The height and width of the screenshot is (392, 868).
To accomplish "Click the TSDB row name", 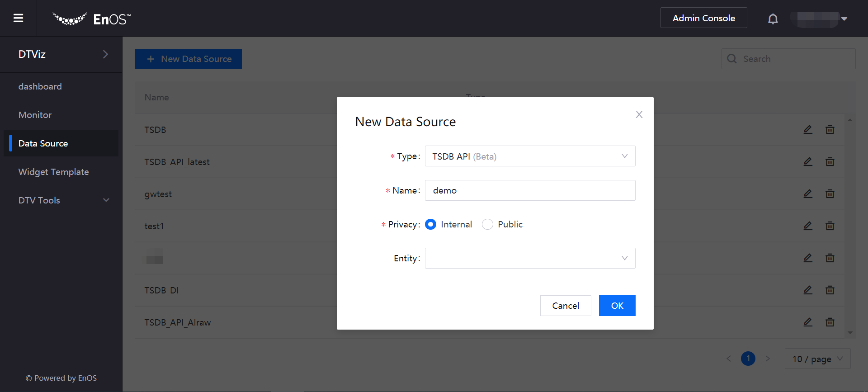I will click(155, 130).
